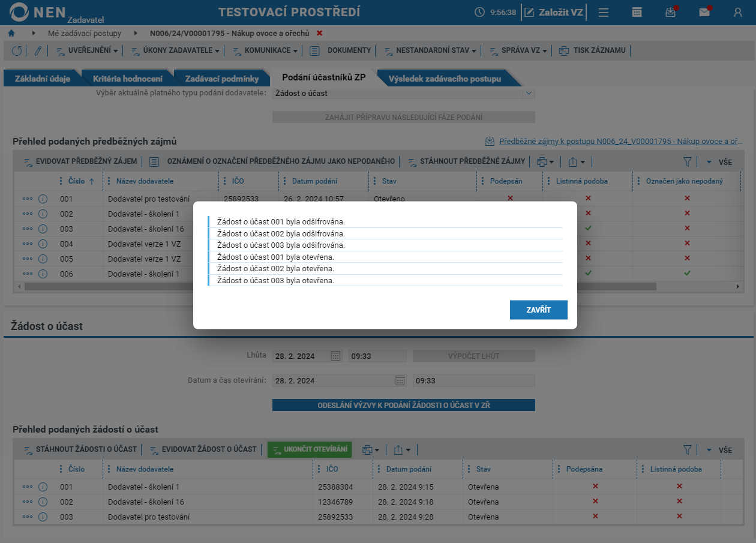Open the mail envelope icon in header
Screen dimensions: 756x543
[704, 12]
